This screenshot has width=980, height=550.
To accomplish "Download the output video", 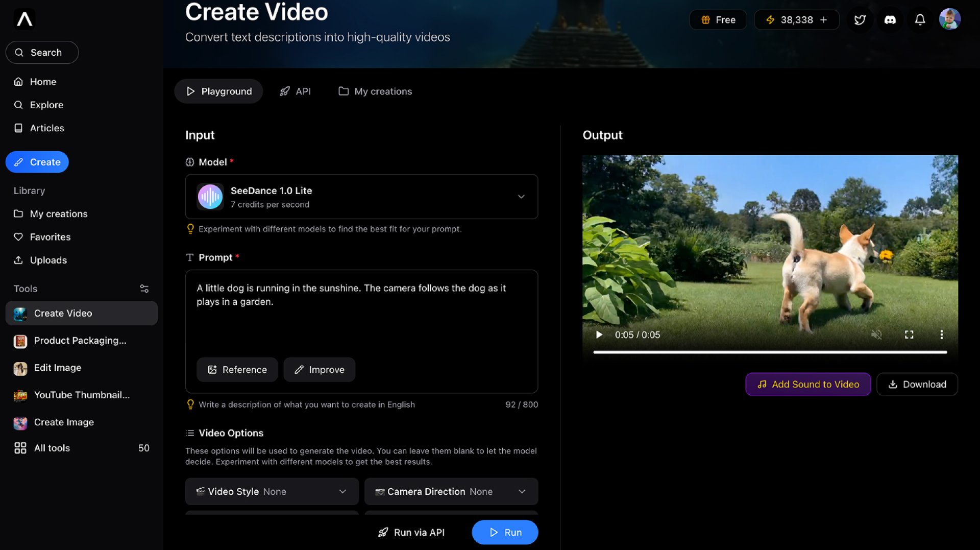I will pos(917,384).
